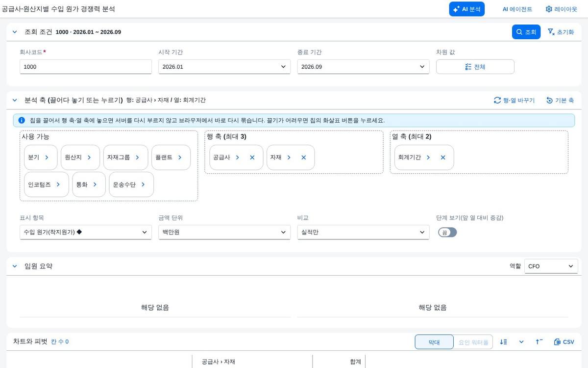Open the AI 에이전트 link

[517, 9]
